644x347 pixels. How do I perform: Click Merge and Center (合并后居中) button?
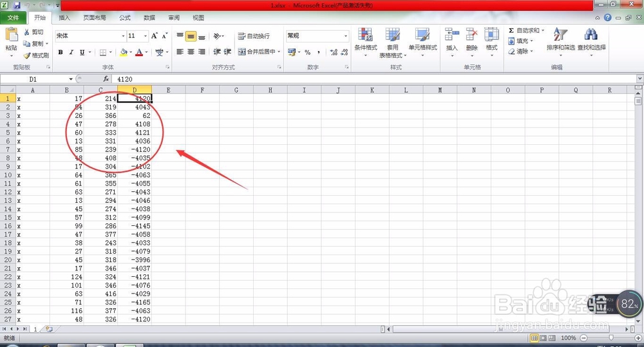(x=257, y=52)
